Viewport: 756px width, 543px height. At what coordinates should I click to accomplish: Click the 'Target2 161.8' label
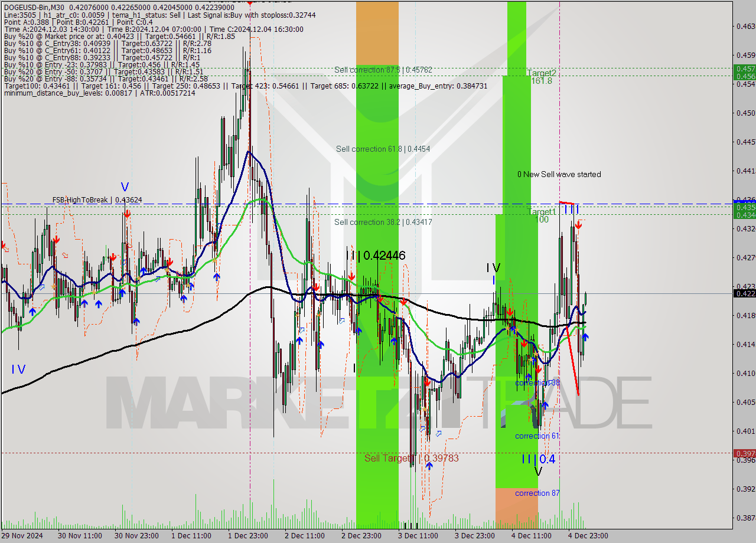click(x=542, y=77)
